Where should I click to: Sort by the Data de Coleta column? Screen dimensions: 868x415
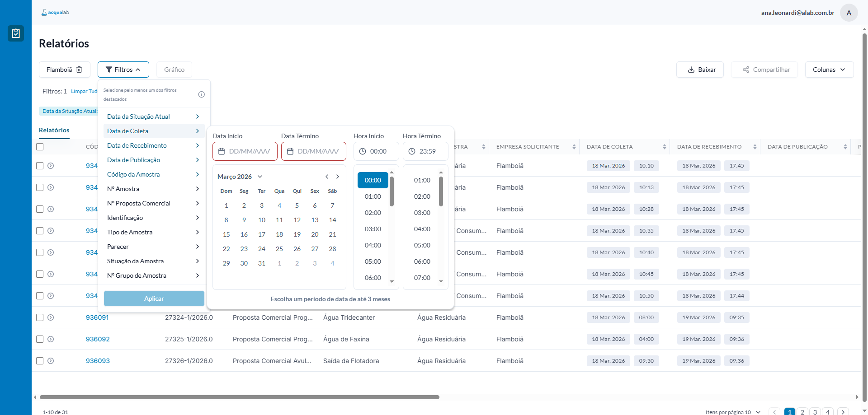[x=664, y=147]
